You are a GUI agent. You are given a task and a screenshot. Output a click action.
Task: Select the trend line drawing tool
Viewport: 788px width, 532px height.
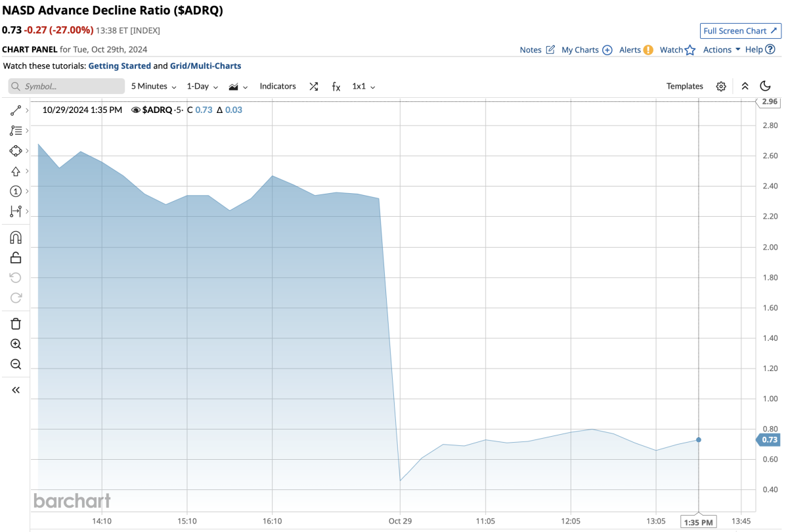tap(16, 111)
